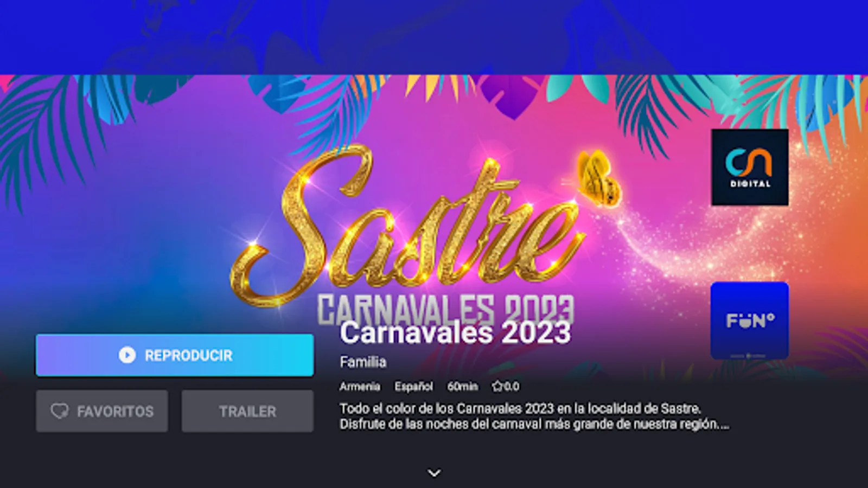Select the Familia genre label

coord(363,362)
